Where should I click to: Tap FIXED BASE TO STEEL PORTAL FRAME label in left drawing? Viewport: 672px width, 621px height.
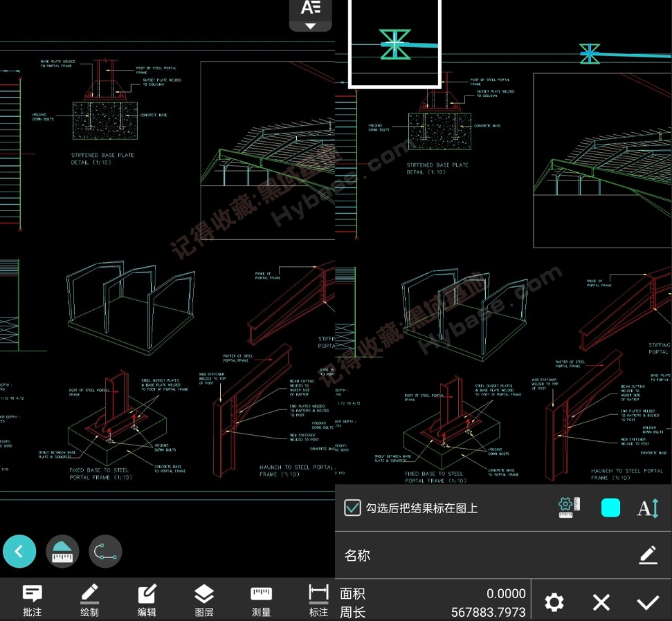click(100, 474)
